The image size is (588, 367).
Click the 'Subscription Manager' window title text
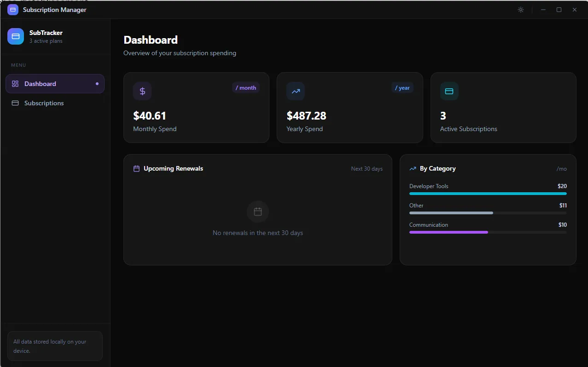coord(55,10)
